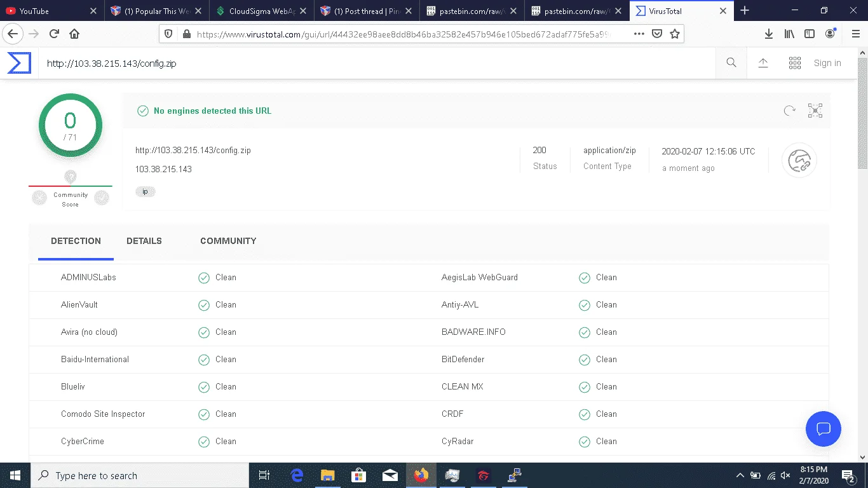Screen dimensions: 868x488
Task: Click the AlienVault engine name
Action: 79,304
